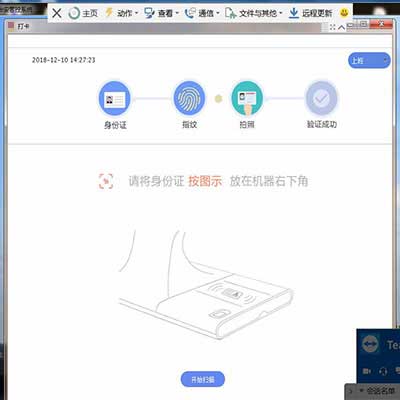Toggle video camera in TeamViewer panel

(367, 371)
